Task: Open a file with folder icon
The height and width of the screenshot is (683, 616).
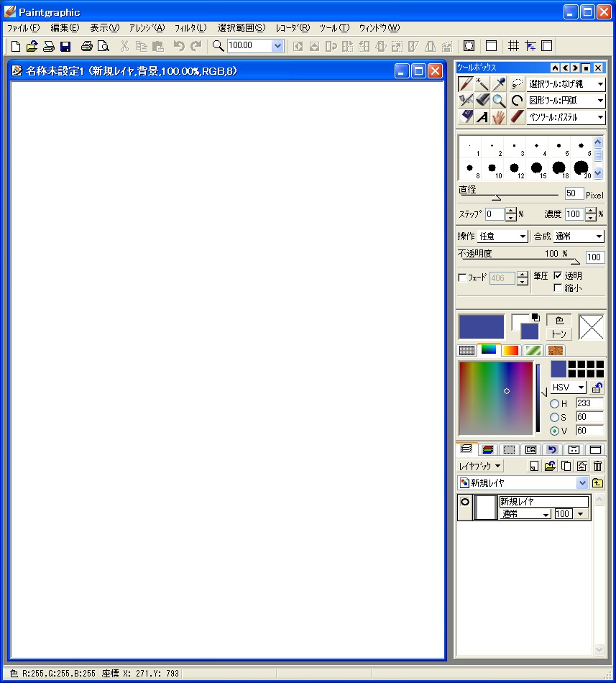Action: [x=32, y=46]
